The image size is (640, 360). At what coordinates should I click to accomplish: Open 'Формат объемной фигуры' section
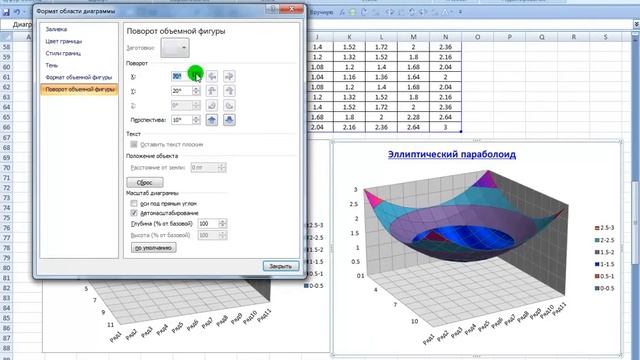click(79, 77)
